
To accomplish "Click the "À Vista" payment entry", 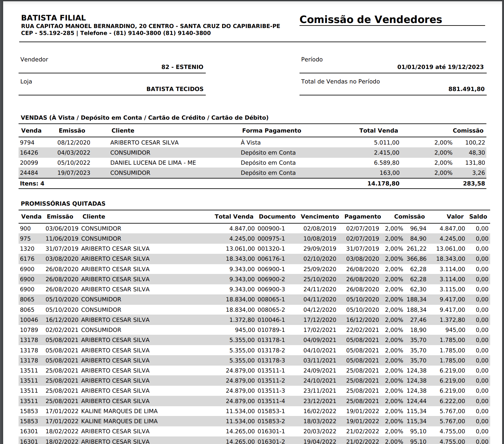I will 250,143.
